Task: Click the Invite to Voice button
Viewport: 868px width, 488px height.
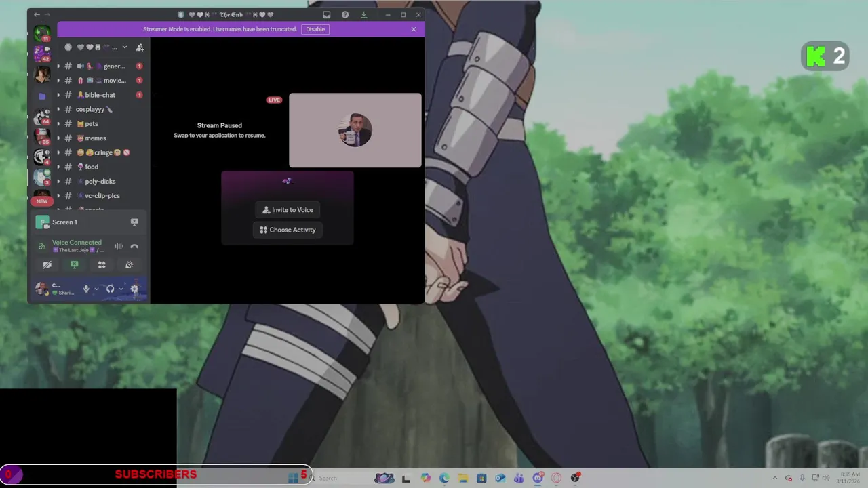Action: 288,210
